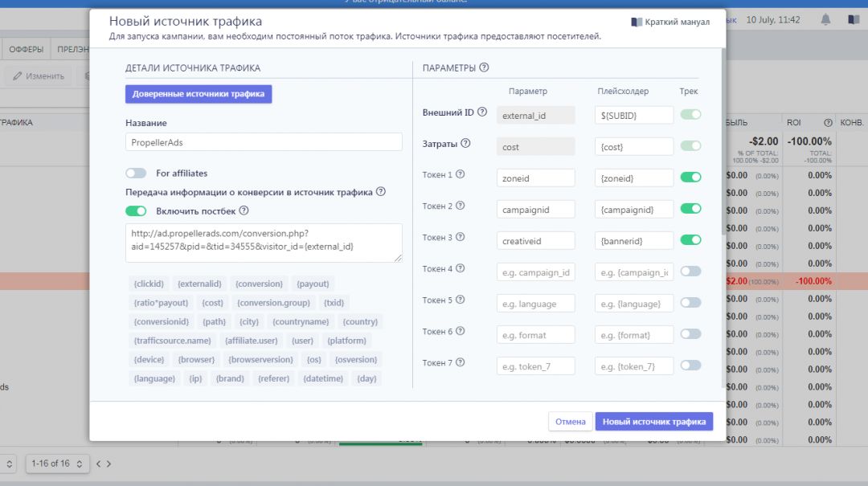Enable tracking toggle for Токен 4
This screenshot has width=868, height=486.
tap(690, 272)
